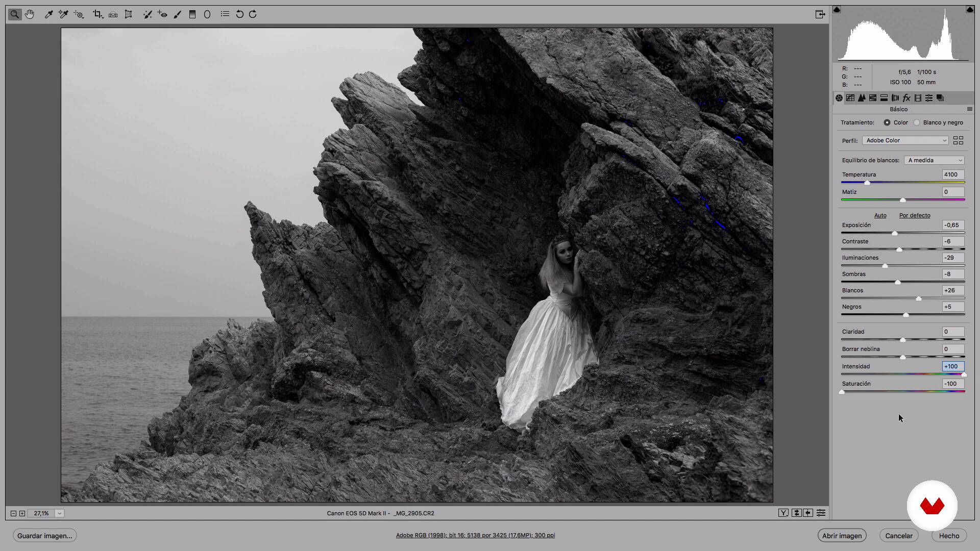Click the Sombras value field
Screen dimensions: 980x551
click(x=953, y=274)
